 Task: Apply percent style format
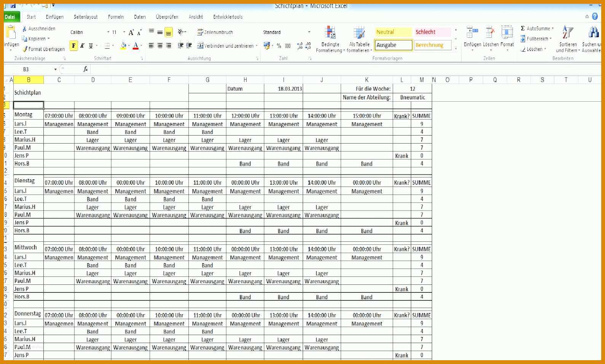[x=279, y=46]
